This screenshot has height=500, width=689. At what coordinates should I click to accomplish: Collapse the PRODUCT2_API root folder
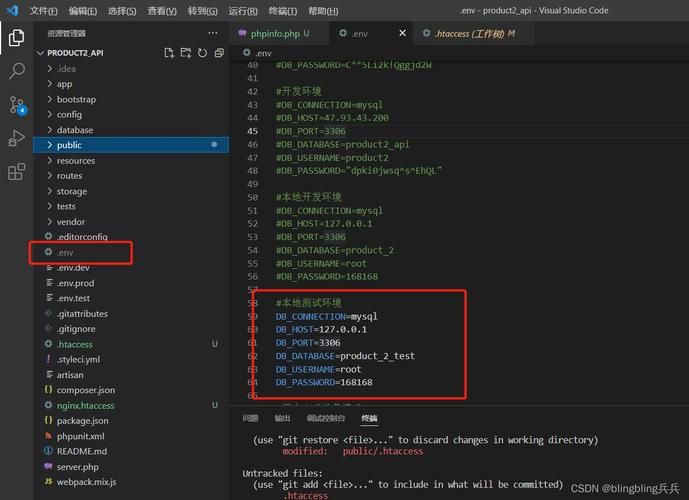75,53
